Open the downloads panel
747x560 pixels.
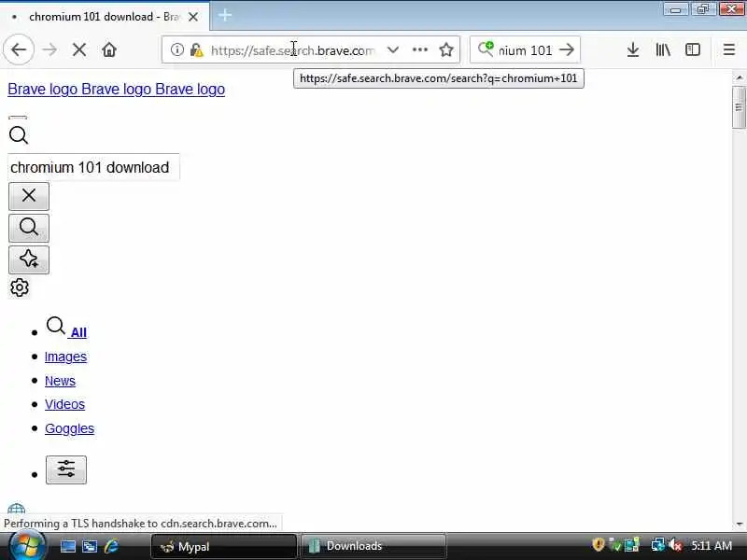[633, 49]
